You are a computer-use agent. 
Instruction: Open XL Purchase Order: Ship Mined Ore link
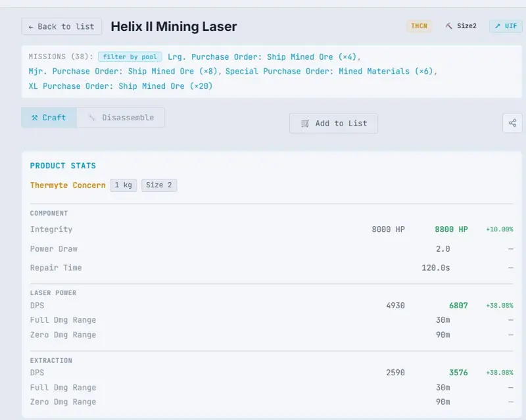[x=120, y=86]
